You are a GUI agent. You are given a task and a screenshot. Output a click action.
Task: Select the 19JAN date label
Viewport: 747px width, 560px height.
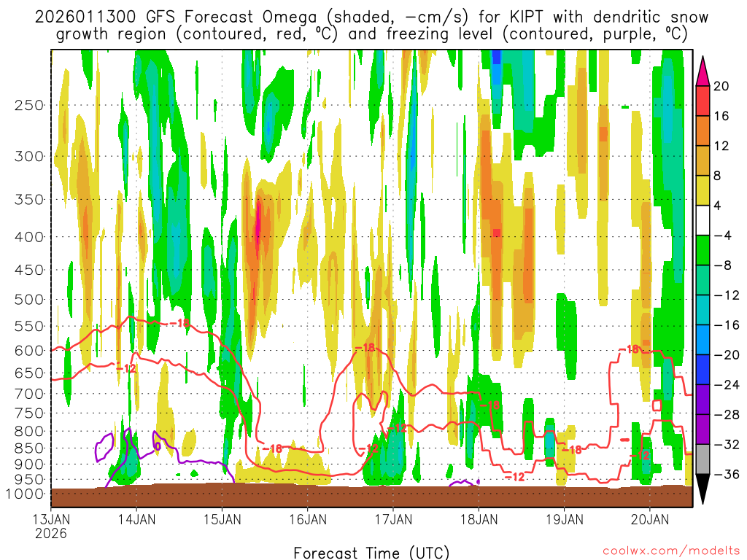(565, 519)
